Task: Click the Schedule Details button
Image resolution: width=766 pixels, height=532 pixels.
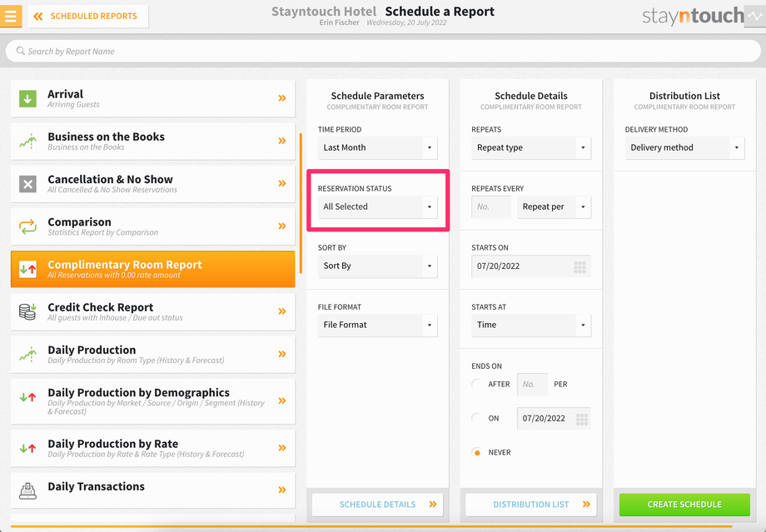Action: (x=378, y=505)
